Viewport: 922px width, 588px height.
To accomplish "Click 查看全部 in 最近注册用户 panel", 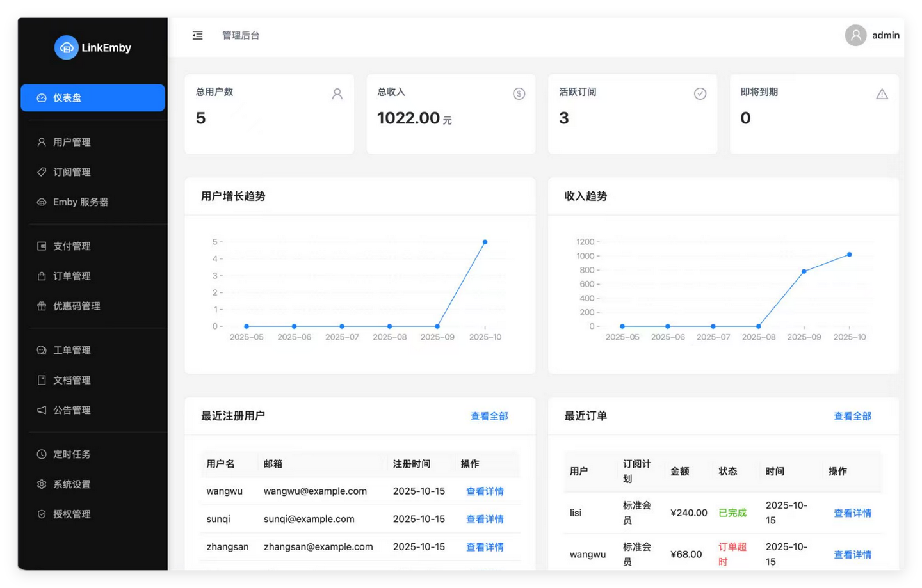I will point(489,417).
